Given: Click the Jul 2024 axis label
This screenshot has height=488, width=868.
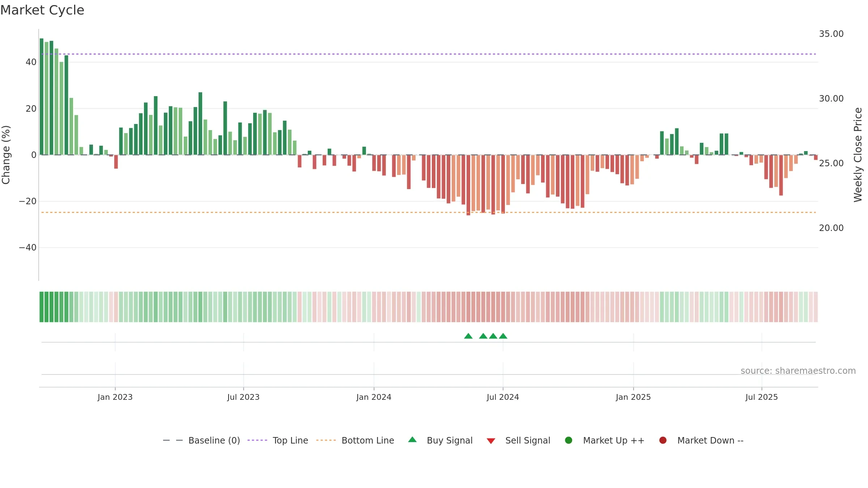Looking at the screenshot, I should (x=503, y=397).
